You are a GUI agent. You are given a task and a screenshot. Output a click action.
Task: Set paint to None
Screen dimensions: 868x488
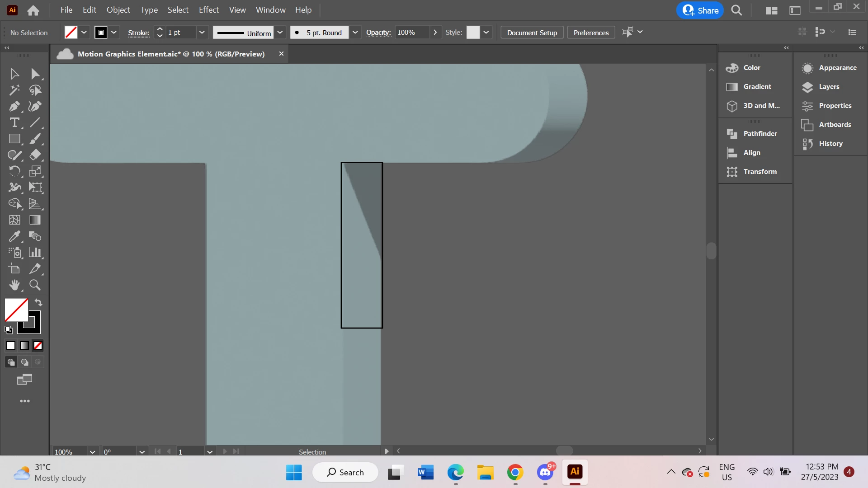pyautogui.click(x=38, y=346)
